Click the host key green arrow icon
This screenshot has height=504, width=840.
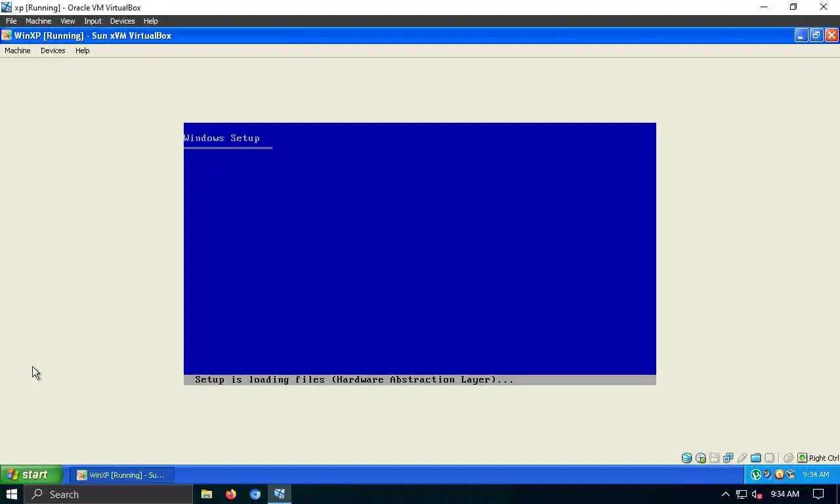803,458
